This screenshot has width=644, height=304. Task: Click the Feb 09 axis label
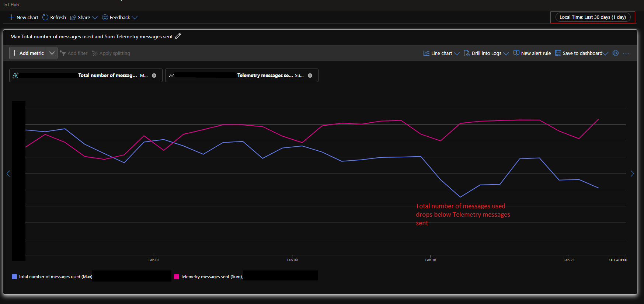(292, 260)
